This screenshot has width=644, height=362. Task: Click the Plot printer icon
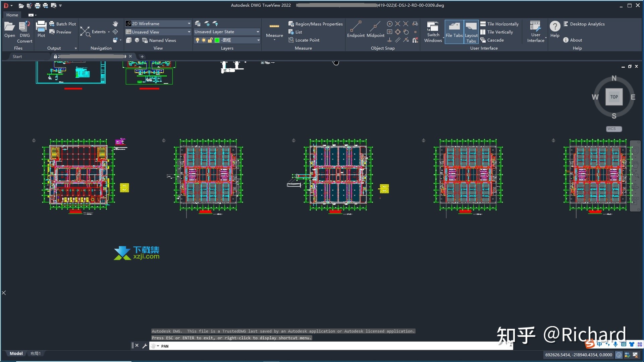click(41, 26)
